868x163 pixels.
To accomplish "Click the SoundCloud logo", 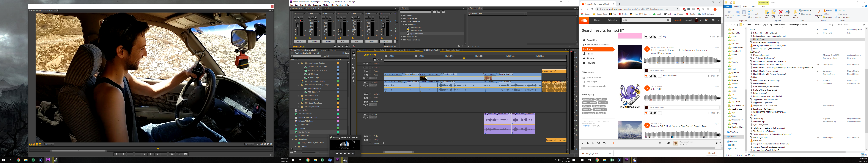I will (x=584, y=20).
